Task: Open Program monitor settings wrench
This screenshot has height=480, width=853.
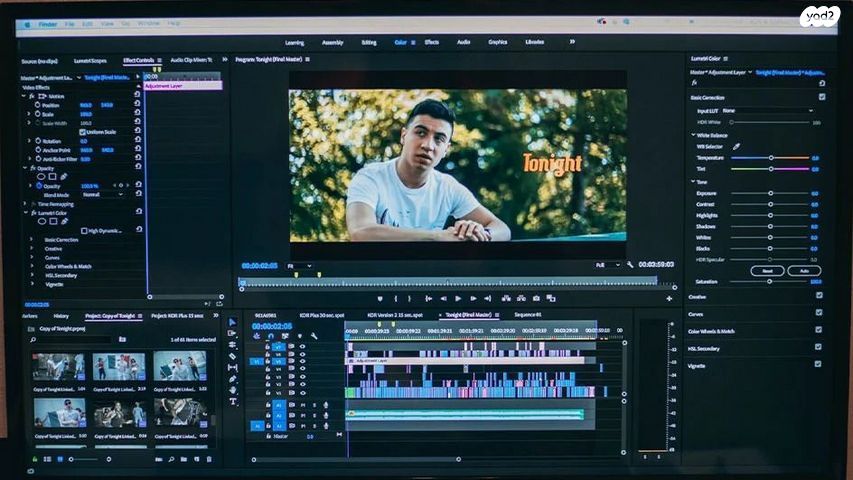Action: point(630,264)
